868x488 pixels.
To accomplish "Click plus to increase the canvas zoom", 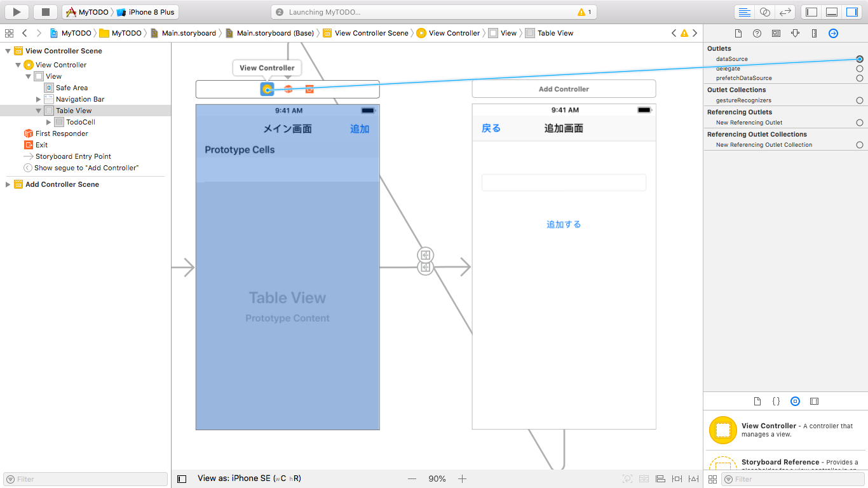I will 462,478.
